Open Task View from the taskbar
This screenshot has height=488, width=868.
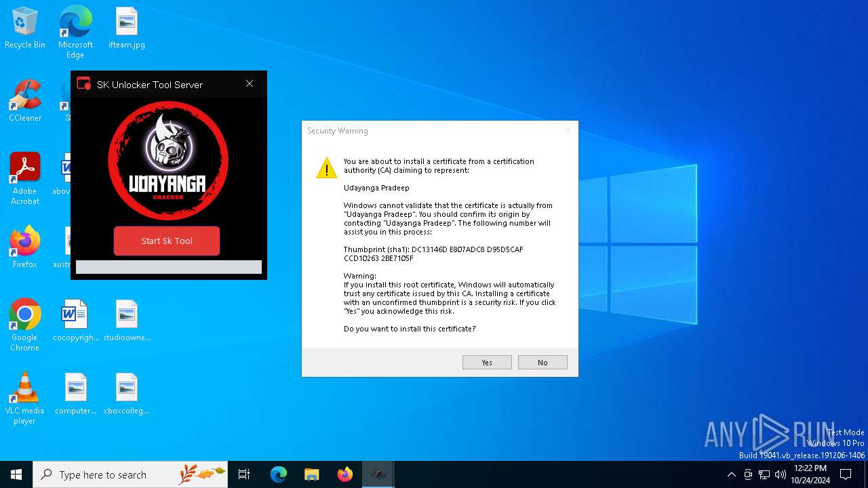244,474
